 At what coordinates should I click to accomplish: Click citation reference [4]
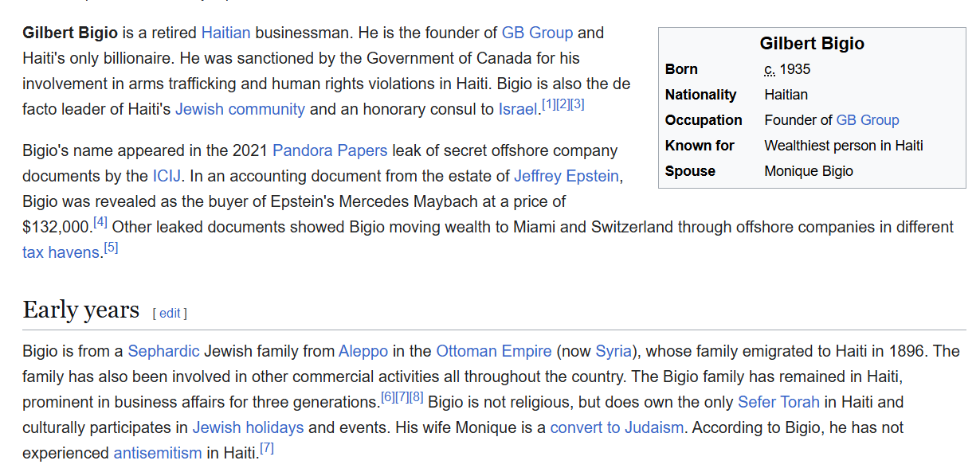(100, 222)
